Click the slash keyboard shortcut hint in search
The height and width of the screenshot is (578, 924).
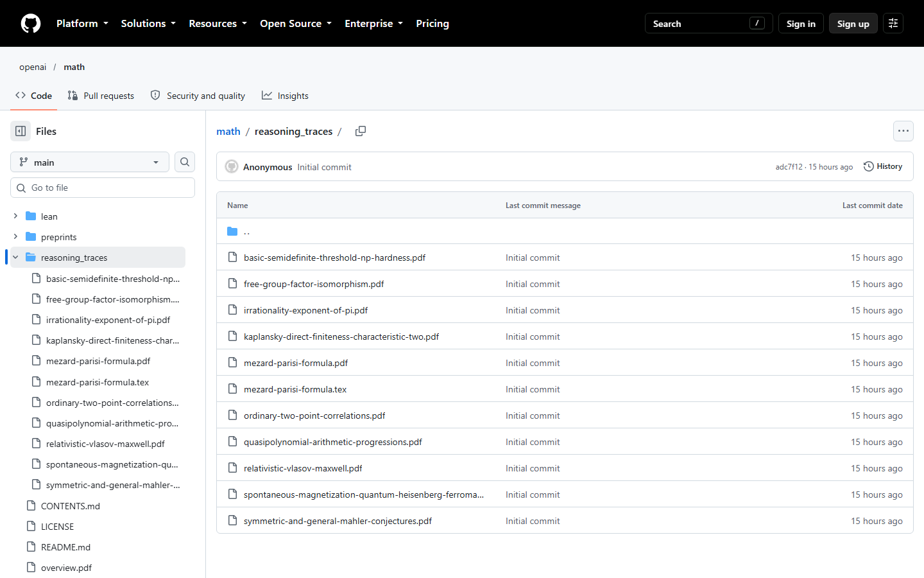point(757,23)
